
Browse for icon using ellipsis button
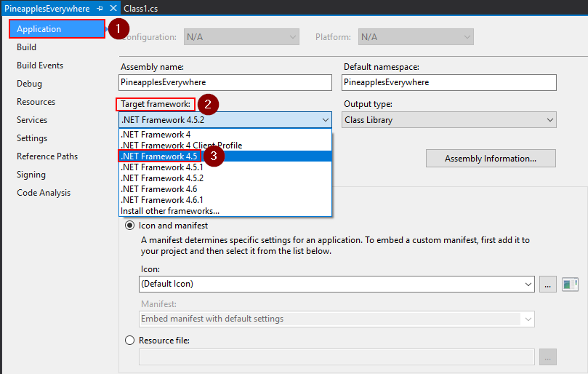click(549, 284)
